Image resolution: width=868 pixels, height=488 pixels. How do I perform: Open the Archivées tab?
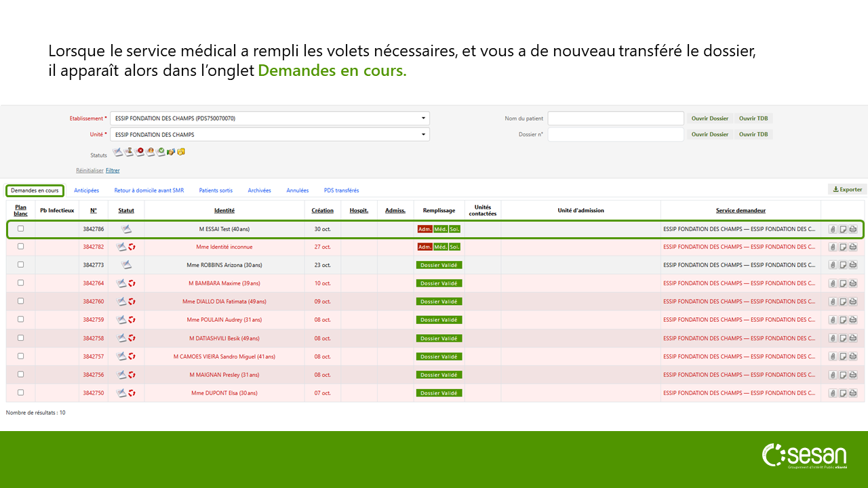259,190
